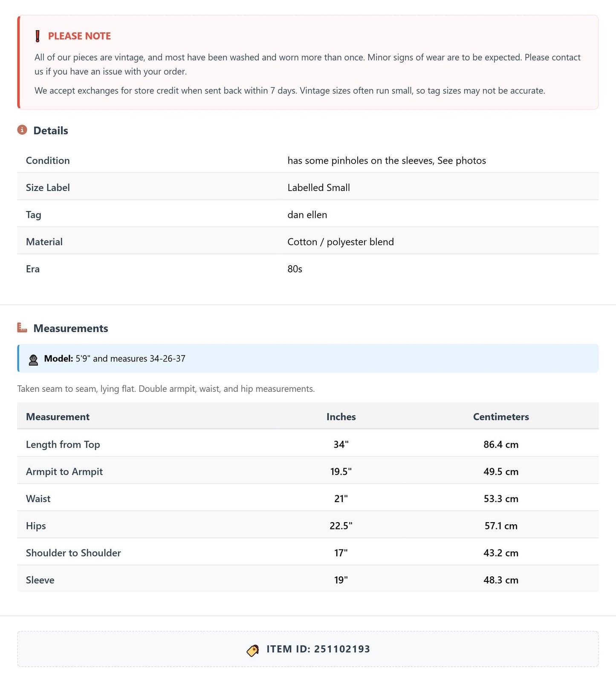Click the Model 5'9" measurements banner
The image size is (616, 682).
308,358
